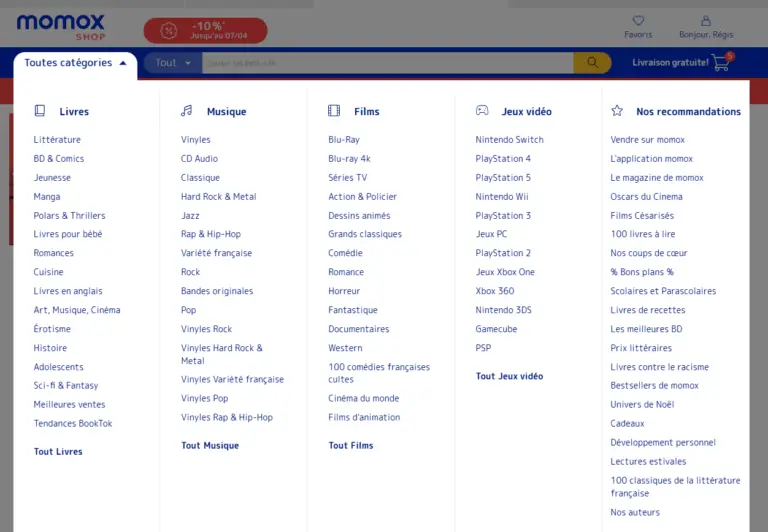Open the Tout search filter dropdown
The width and height of the screenshot is (768, 532).
pyautogui.click(x=172, y=63)
